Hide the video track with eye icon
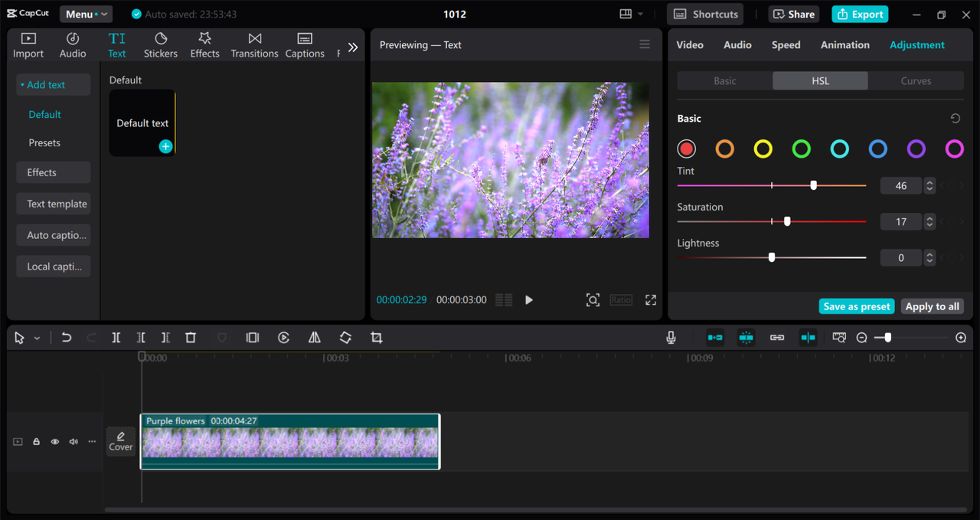 55,442
